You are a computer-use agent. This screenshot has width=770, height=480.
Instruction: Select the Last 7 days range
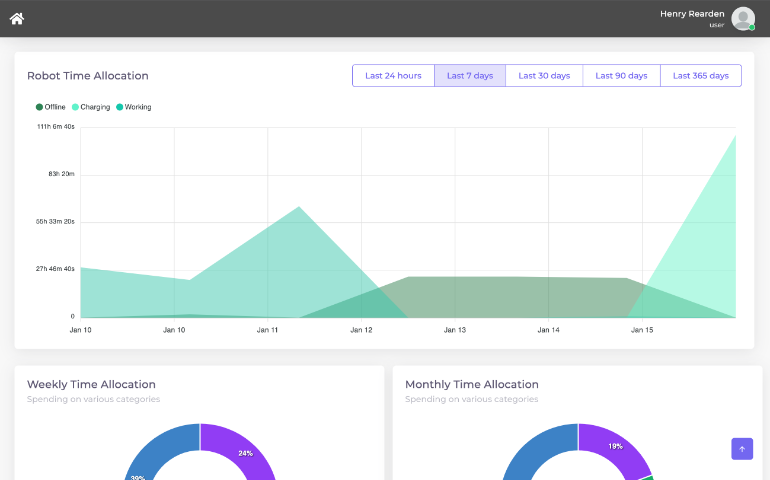pos(470,76)
